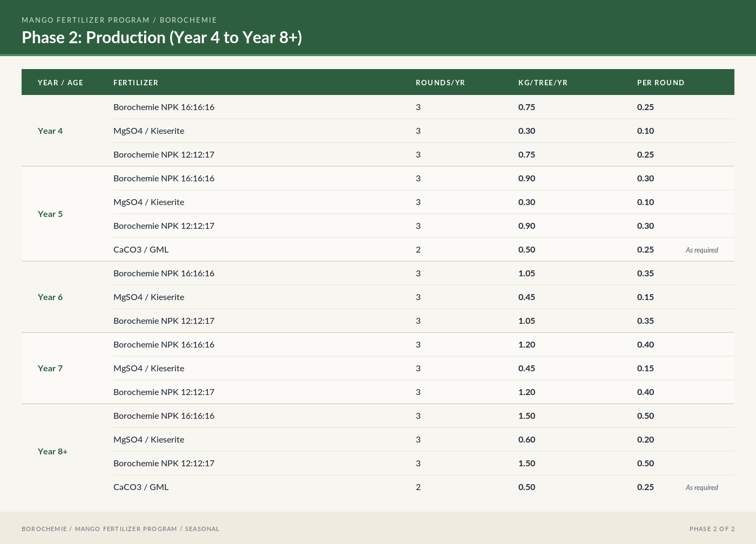
Task: Select 'Borochemie NPK 12:12:17' in the Year 7 group
Action: tap(164, 392)
